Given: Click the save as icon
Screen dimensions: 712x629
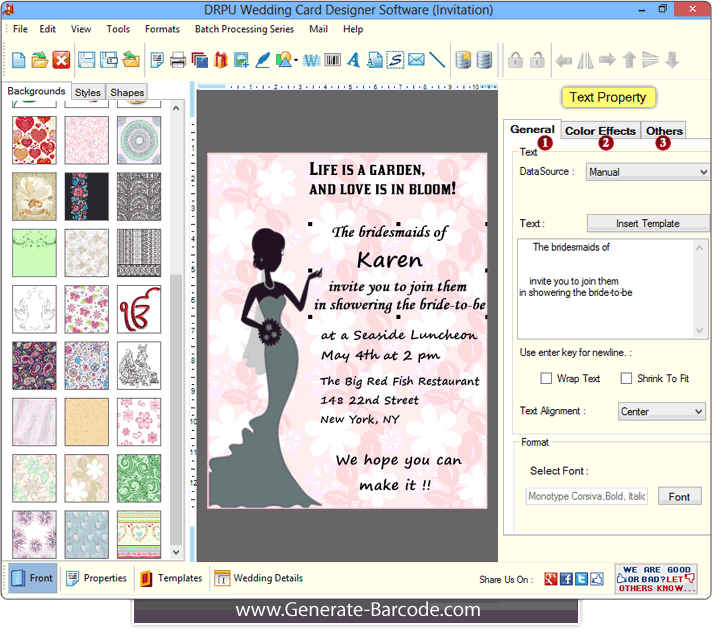Looking at the screenshot, I should (109, 60).
